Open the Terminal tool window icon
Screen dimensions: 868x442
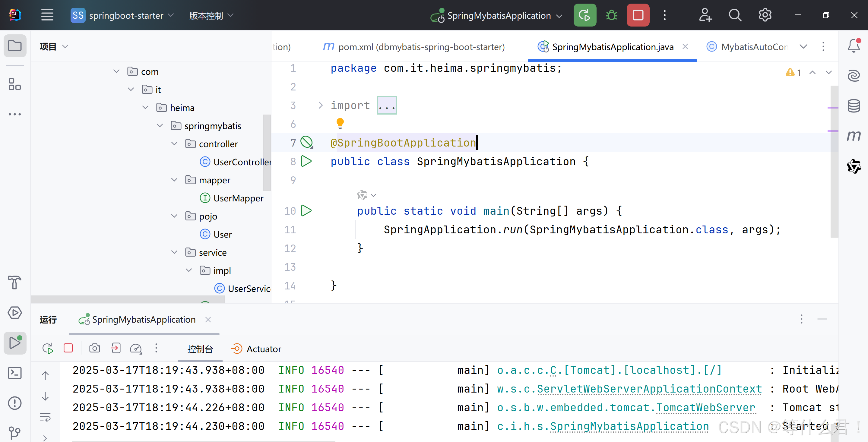(x=14, y=373)
